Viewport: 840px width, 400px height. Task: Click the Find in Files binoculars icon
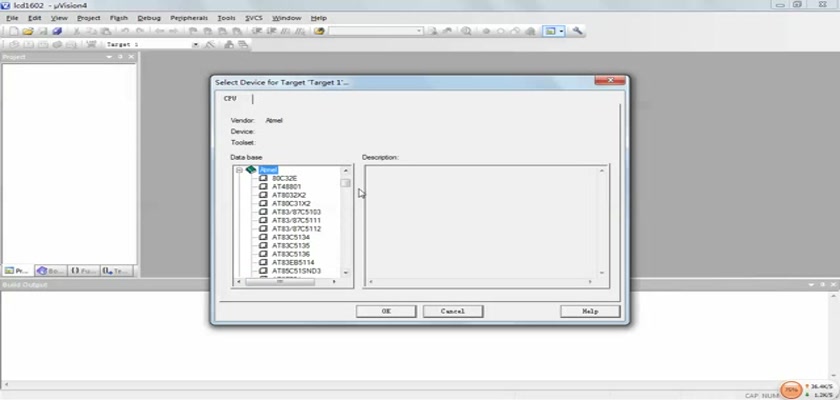point(320,31)
